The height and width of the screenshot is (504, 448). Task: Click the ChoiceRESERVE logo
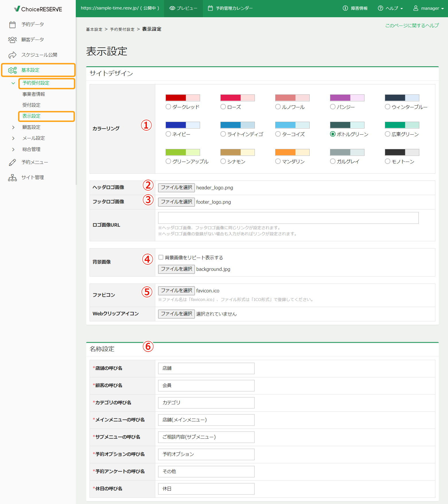point(38,9)
